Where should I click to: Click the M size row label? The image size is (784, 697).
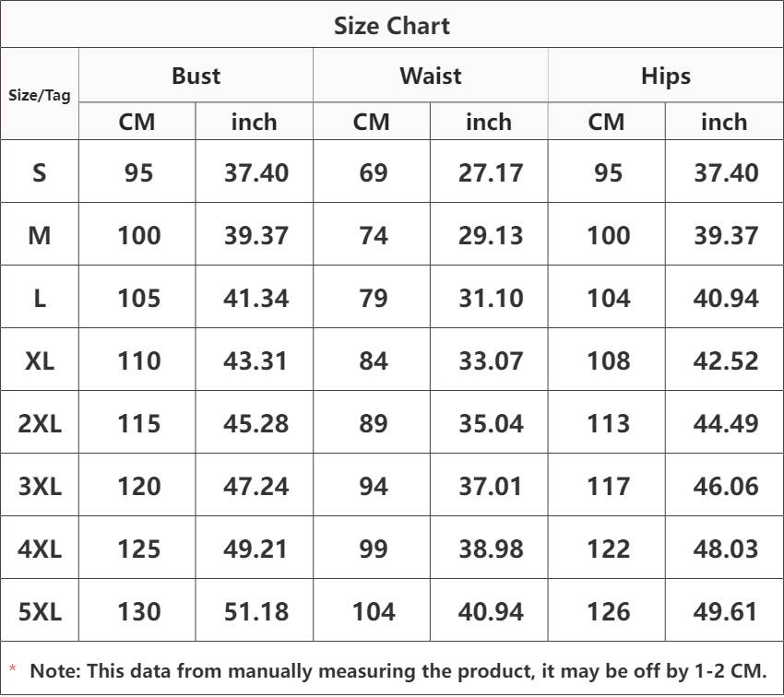(x=40, y=235)
